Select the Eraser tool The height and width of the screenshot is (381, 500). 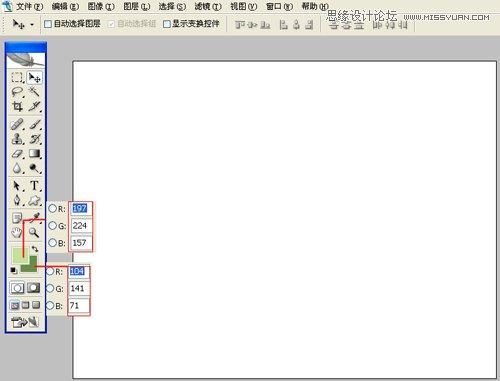(17, 153)
